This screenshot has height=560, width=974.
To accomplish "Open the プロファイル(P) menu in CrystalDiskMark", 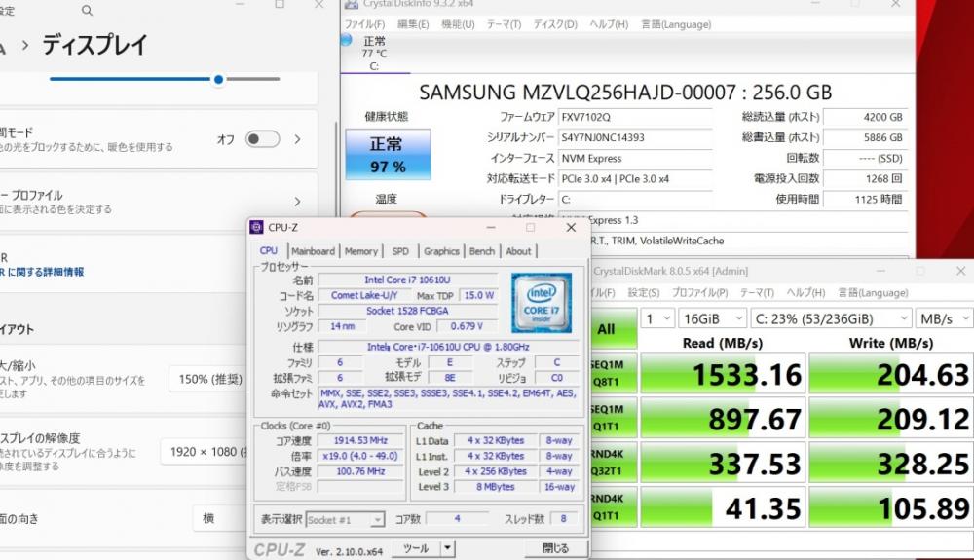I will pyautogui.click(x=699, y=293).
